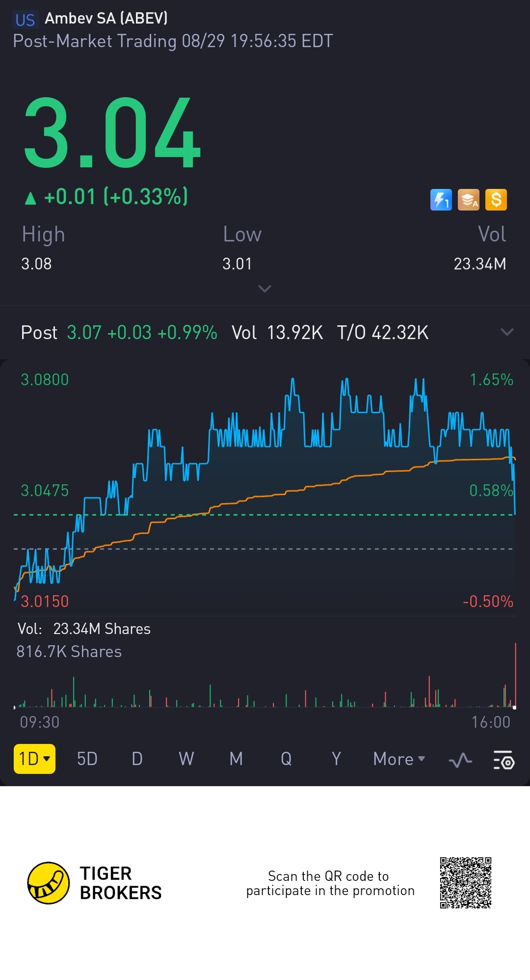This screenshot has height=980, width=530.
Task: Open the 1D timeframe dropdown
Action: tap(34, 759)
